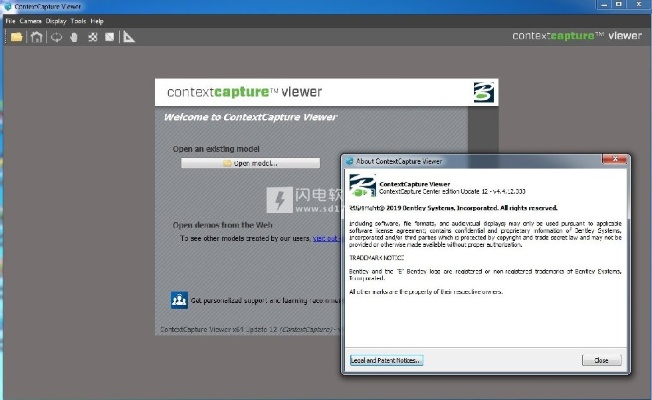Select the Measurement triangle tool
Screen dimensions: 652x400
129,38
